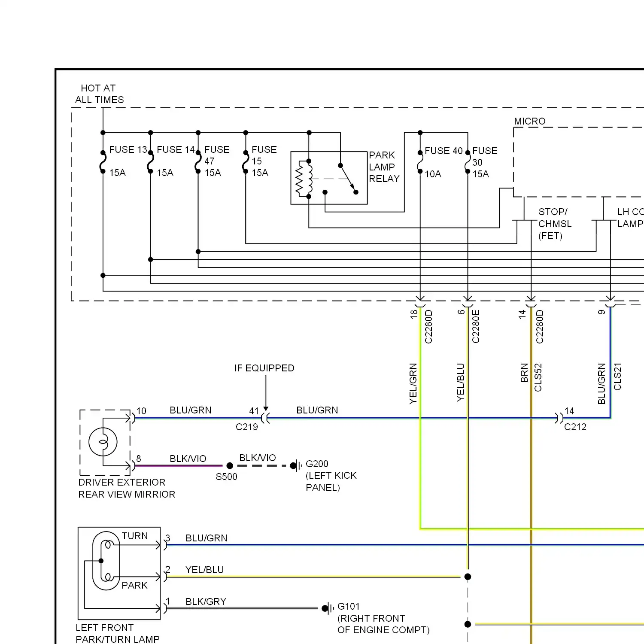Select the FUSE 14 label
Image resolution: width=644 pixels, height=644 pixels.
[x=176, y=149]
